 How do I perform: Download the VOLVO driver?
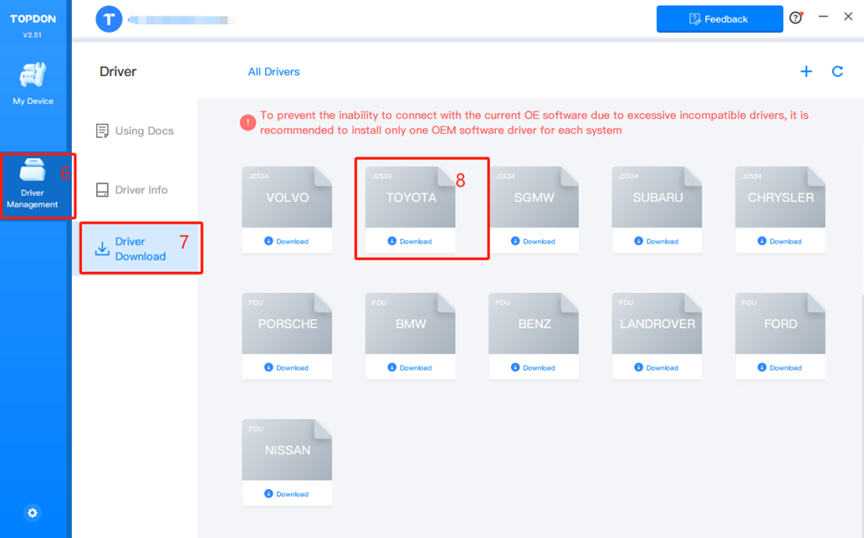click(x=287, y=241)
